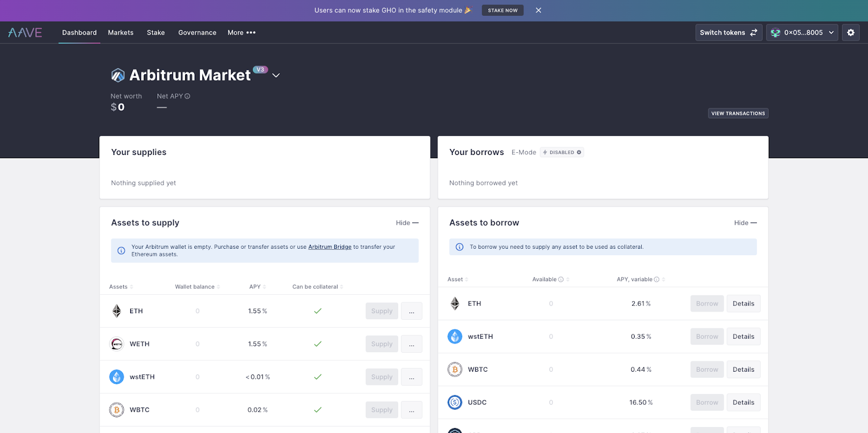Click the WBTC icon in Assets to supply
868x433 pixels.
click(117, 410)
